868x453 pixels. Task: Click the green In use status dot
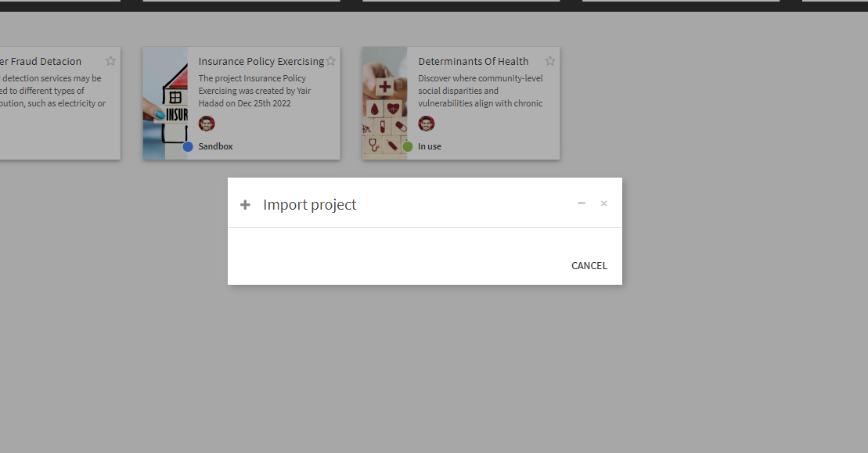408,146
